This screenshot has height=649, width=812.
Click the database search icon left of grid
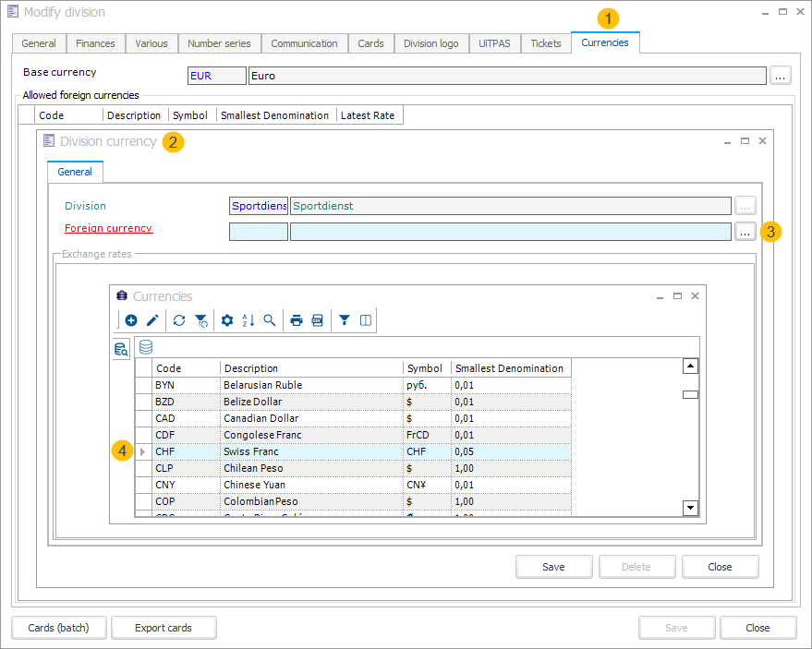(121, 349)
